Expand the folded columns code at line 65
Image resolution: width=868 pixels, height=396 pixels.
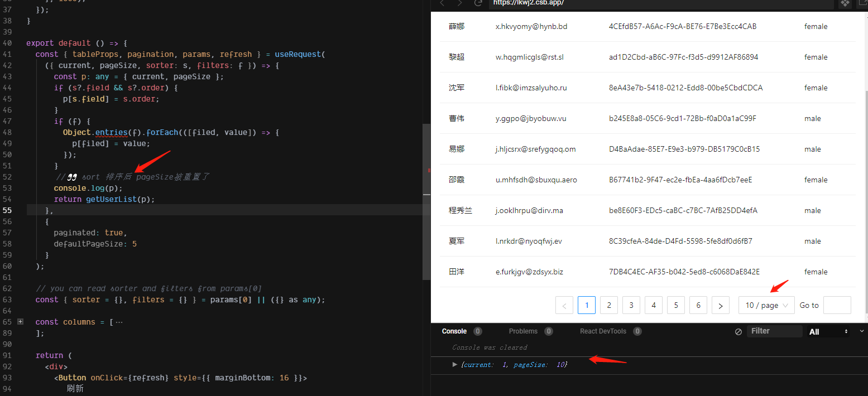[x=20, y=322]
